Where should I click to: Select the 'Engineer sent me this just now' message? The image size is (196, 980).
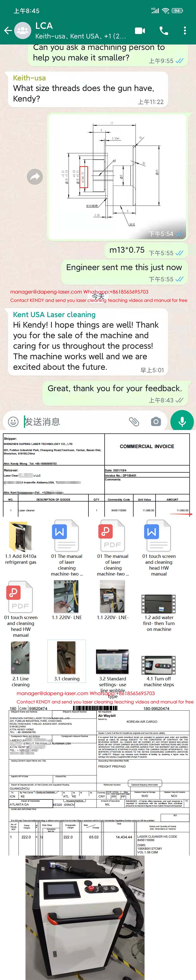(124, 272)
